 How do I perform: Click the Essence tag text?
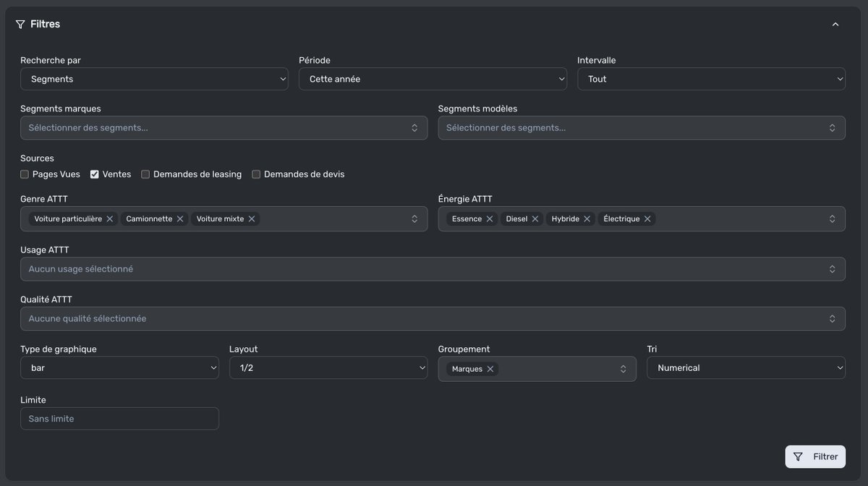coord(467,218)
